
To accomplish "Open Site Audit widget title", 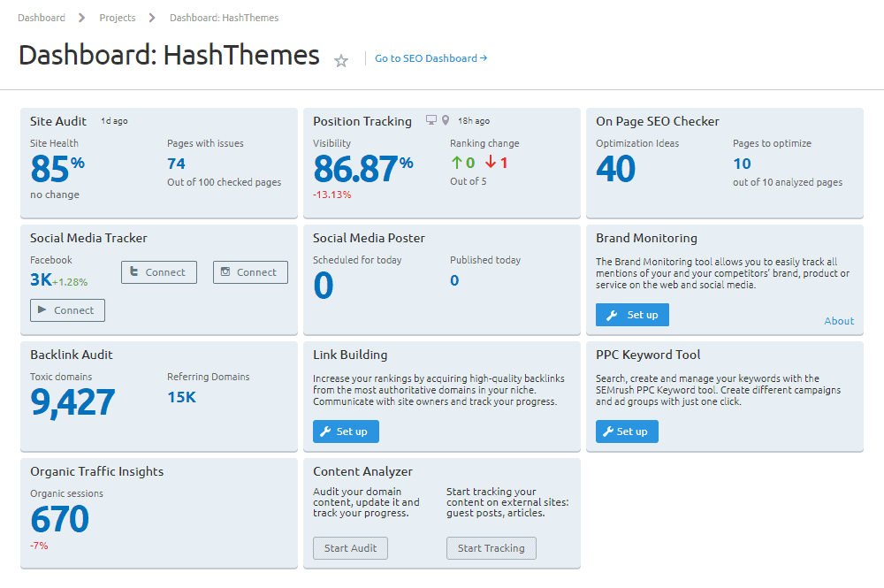I will [x=58, y=121].
